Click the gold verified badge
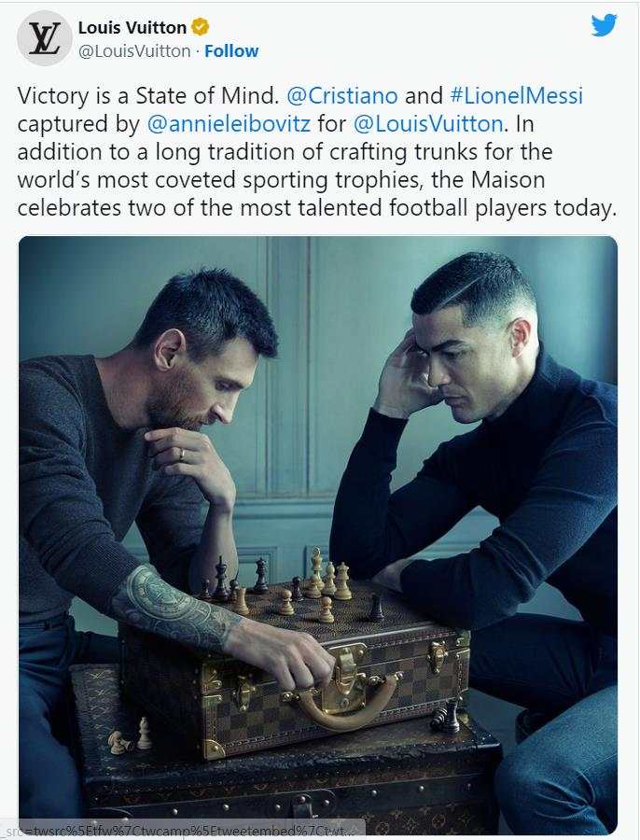 (x=201, y=26)
